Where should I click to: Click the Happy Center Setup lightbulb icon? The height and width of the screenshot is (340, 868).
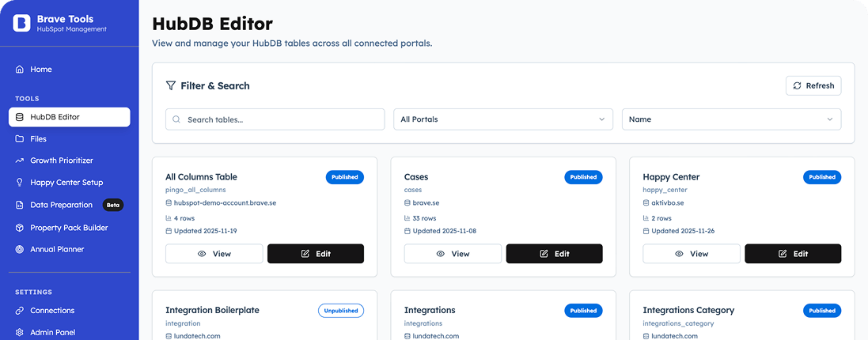click(x=20, y=183)
